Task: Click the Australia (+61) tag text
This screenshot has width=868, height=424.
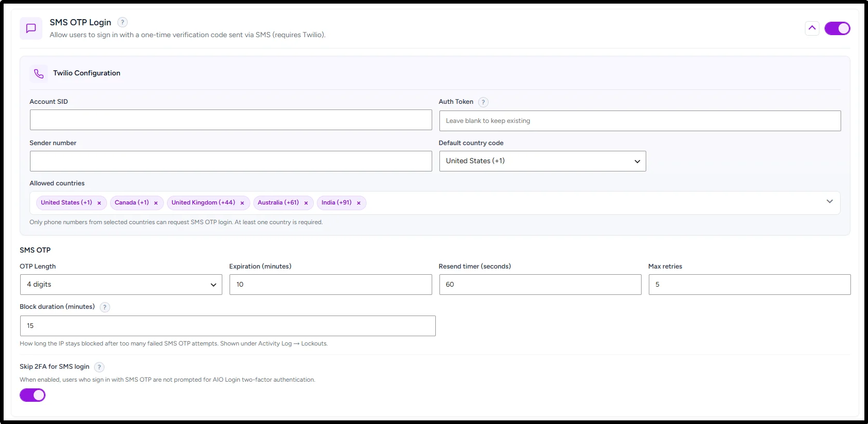Action: pos(278,202)
